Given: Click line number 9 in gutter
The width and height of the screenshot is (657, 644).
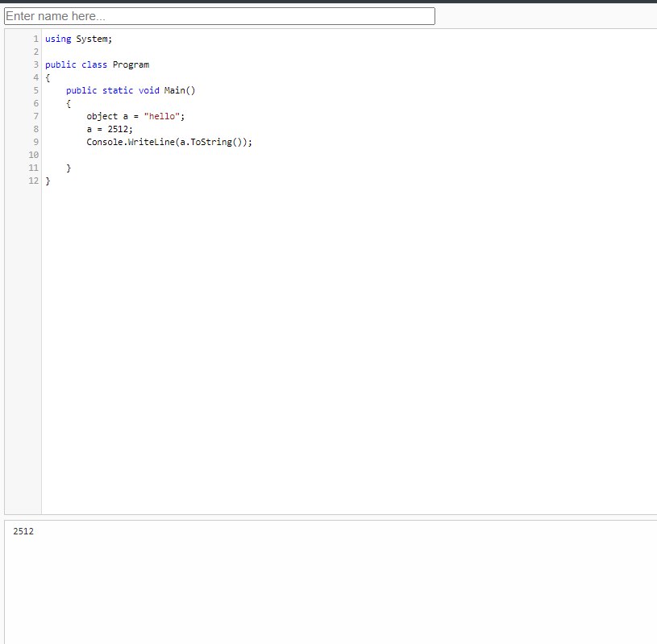Looking at the screenshot, I should (x=36, y=142).
